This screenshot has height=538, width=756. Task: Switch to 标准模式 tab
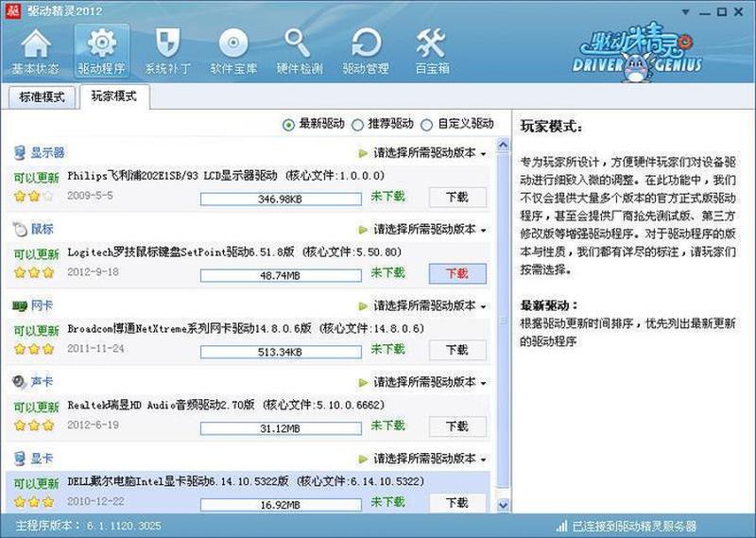point(42,97)
